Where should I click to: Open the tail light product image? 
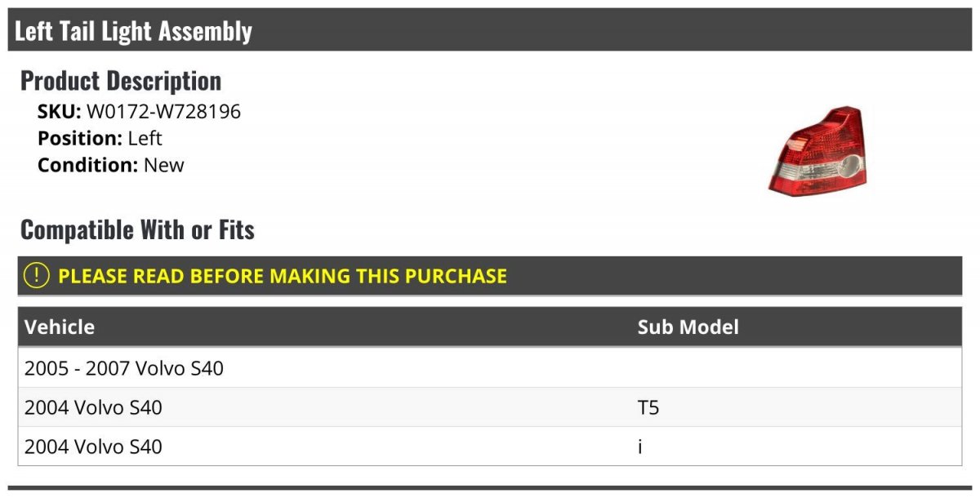pos(817,149)
